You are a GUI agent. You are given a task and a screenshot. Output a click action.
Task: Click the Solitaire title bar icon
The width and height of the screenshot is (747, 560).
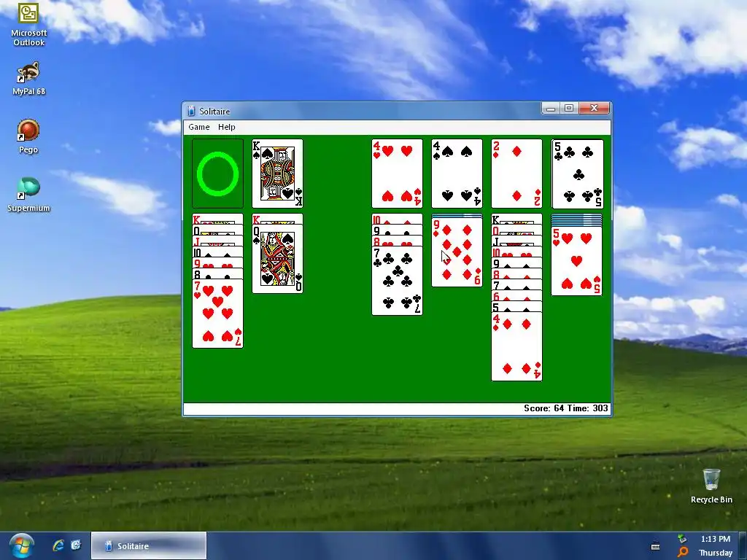(x=191, y=111)
